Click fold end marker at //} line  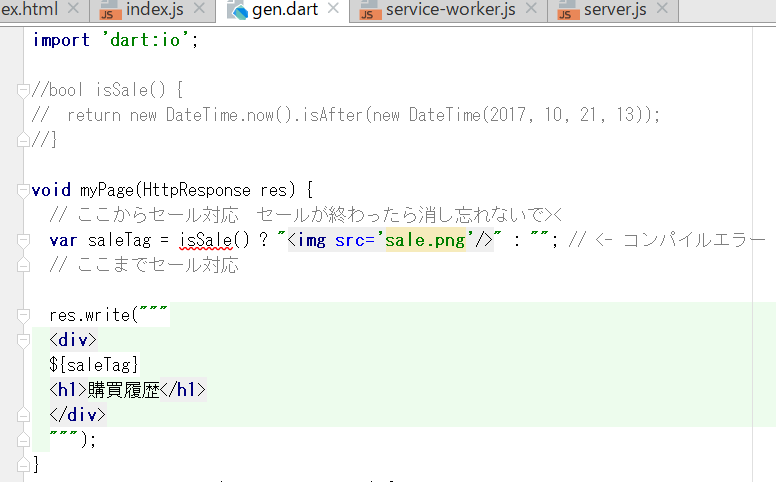[23, 140]
